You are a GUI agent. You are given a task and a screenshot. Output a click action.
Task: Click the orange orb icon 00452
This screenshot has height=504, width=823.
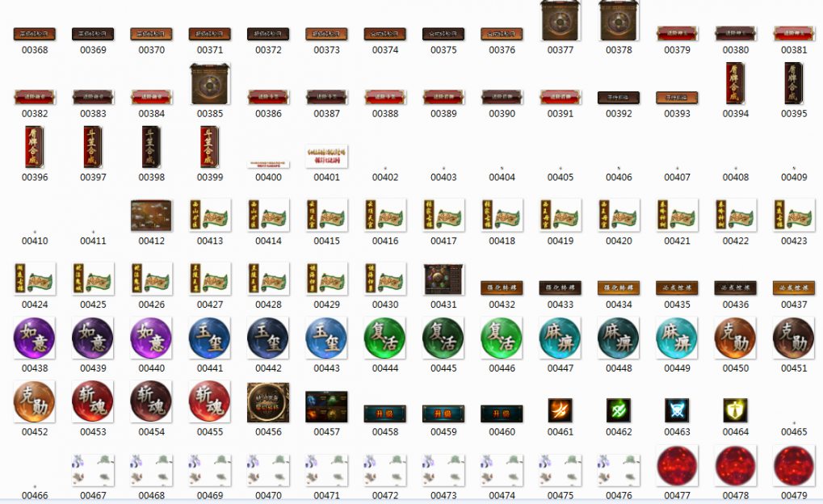coord(34,401)
